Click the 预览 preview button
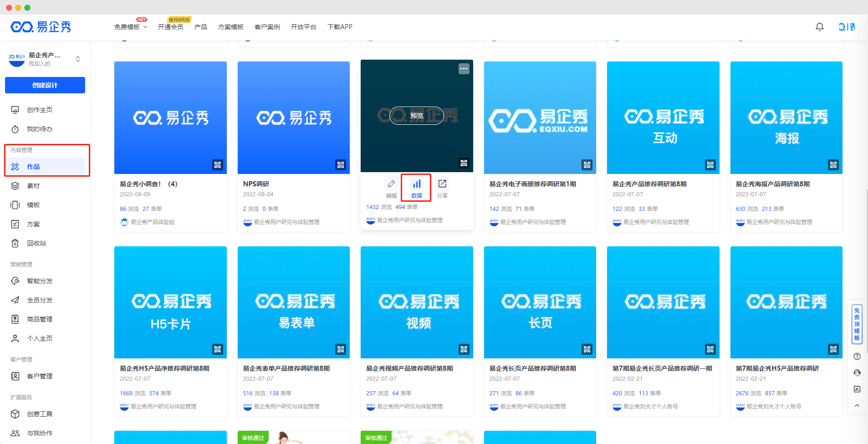The image size is (868, 444). pyautogui.click(x=417, y=116)
